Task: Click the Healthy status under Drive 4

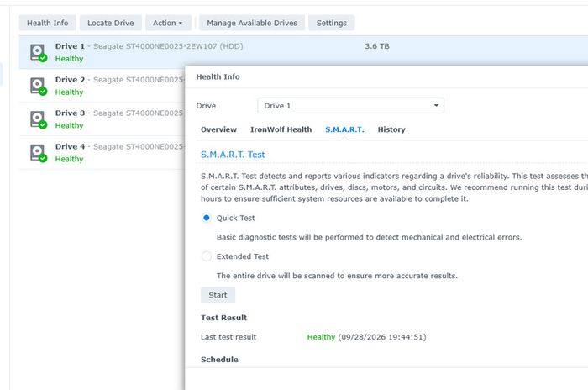Action: click(x=70, y=159)
